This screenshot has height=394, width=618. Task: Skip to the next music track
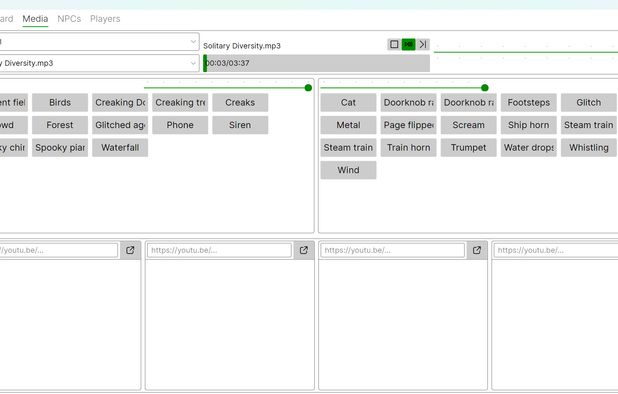point(423,44)
